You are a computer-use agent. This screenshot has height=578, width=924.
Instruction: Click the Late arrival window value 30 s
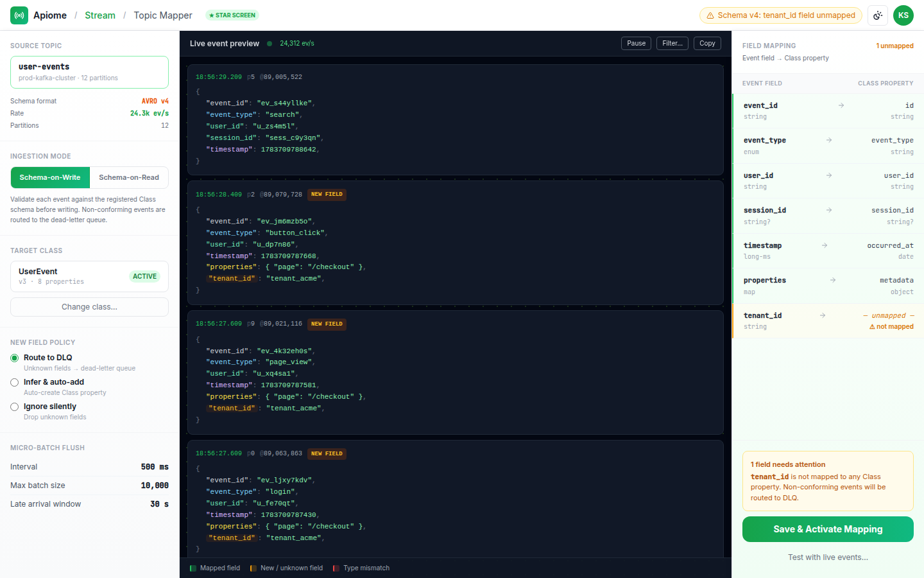click(159, 504)
